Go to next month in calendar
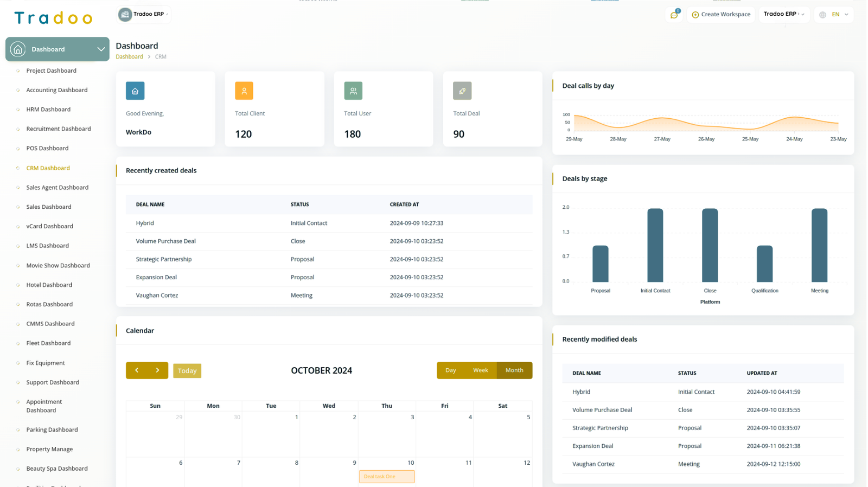 [x=157, y=370]
